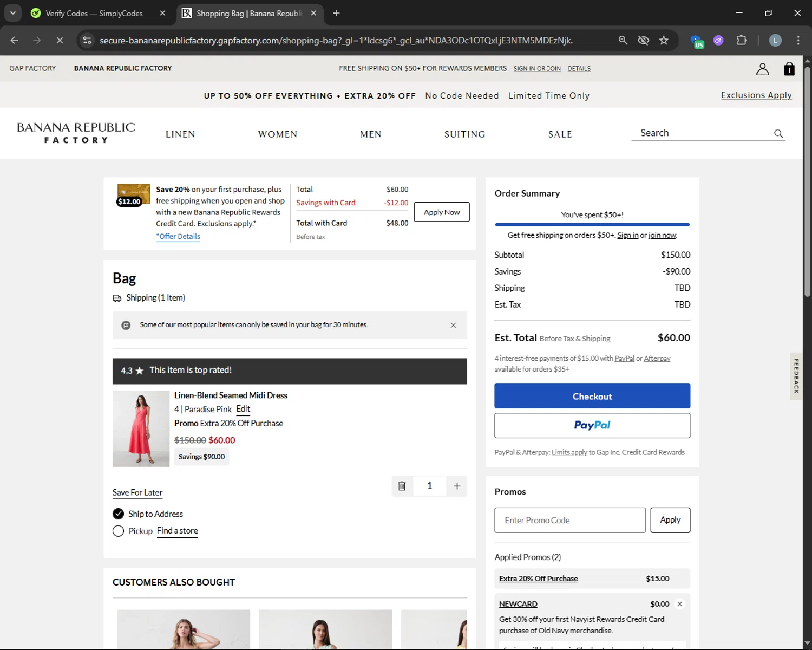
Task: Switch to GAP FACTORY site tab
Action: pyautogui.click(x=32, y=68)
